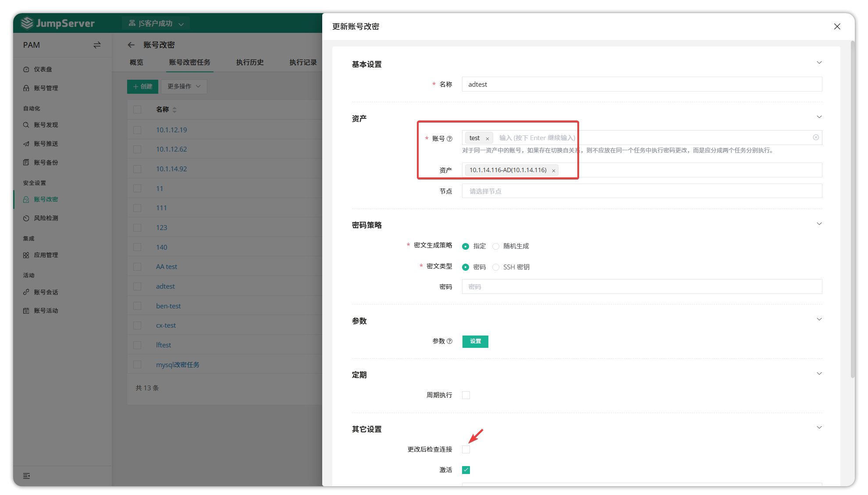The image size is (868, 495).
Task: Click the back arrow beside 账号改密
Action: [131, 45]
